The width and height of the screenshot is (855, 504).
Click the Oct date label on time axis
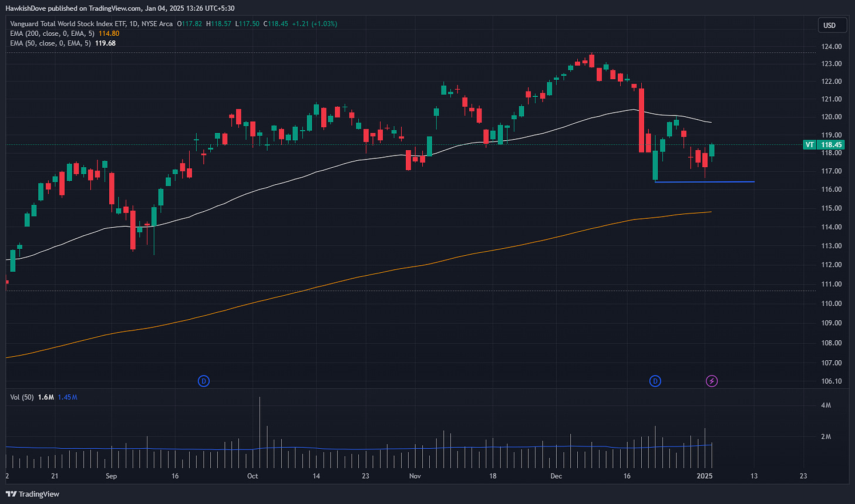click(253, 476)
